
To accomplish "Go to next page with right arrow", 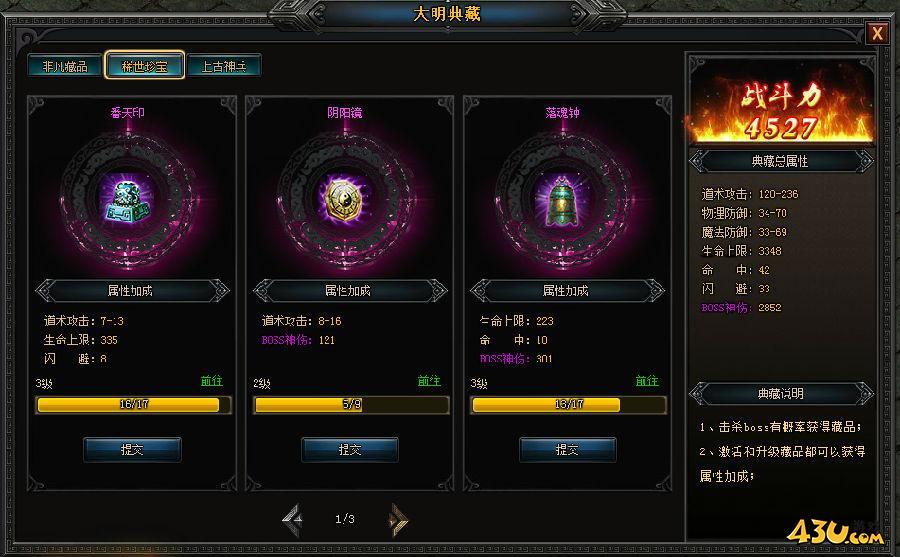I will tap(397, 520).
